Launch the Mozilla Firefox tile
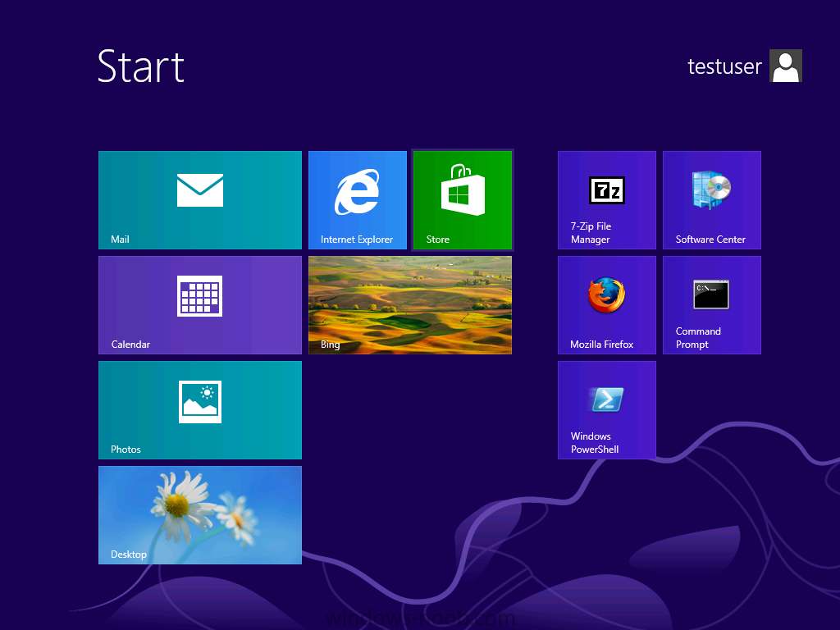840x630 pixels. click(607, 305)
